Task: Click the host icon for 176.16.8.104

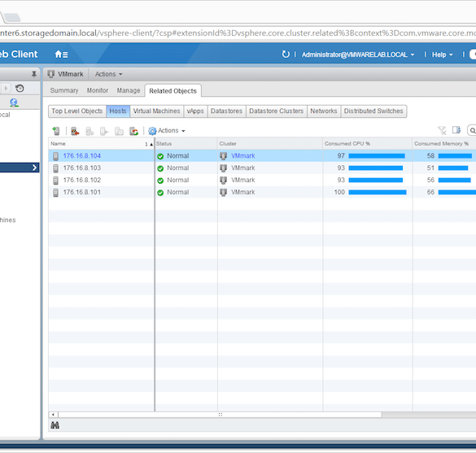Action: [x=55, y=156]
